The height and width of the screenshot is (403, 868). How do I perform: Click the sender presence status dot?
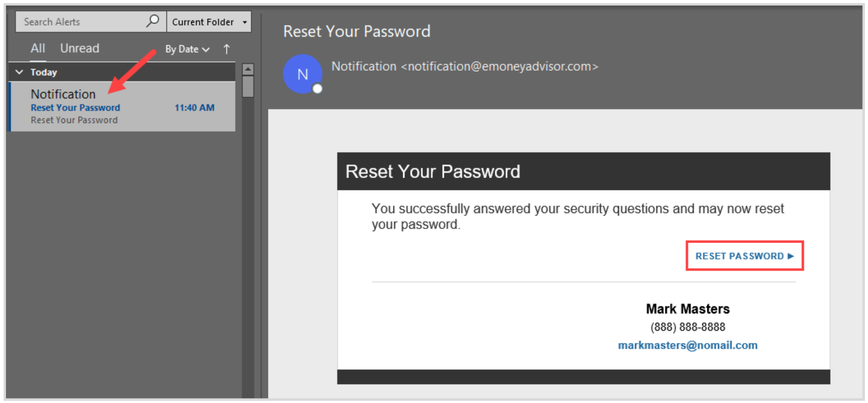point(317,88)
